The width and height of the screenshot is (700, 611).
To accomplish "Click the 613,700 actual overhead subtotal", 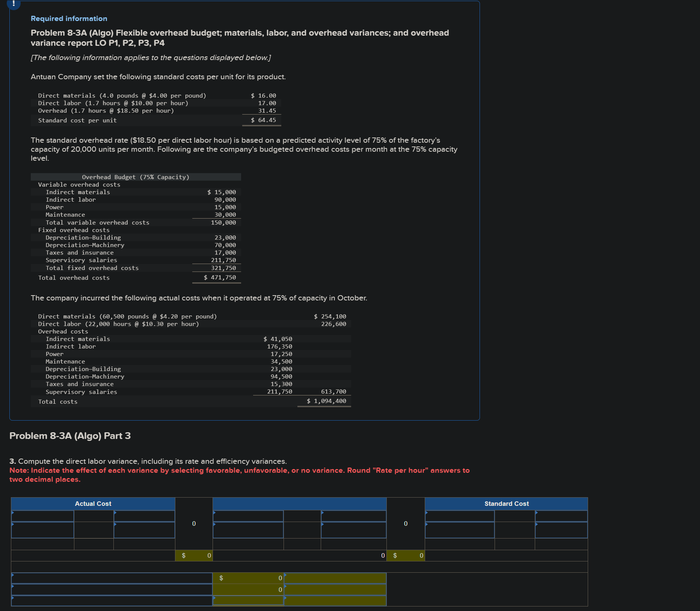I will pos(333,392).
